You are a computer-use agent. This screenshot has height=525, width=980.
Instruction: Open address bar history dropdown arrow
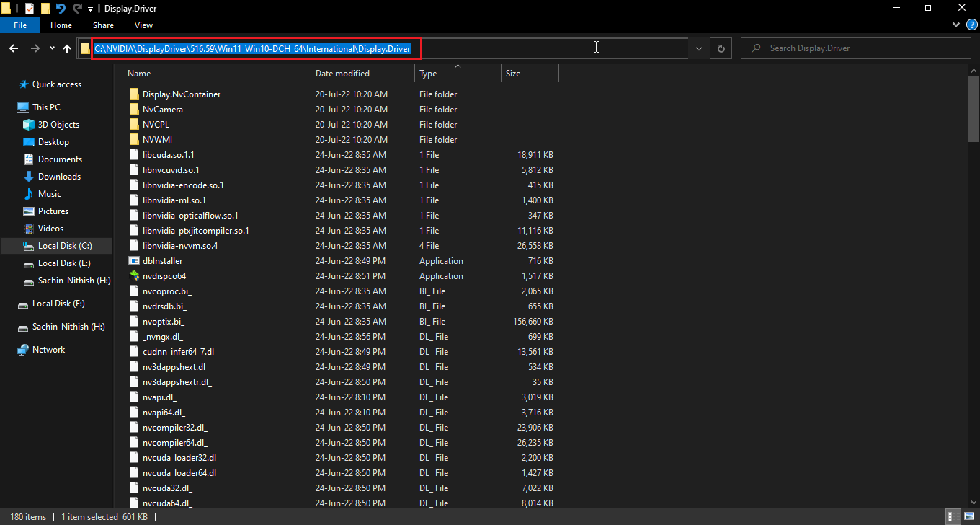click(698, 48)
